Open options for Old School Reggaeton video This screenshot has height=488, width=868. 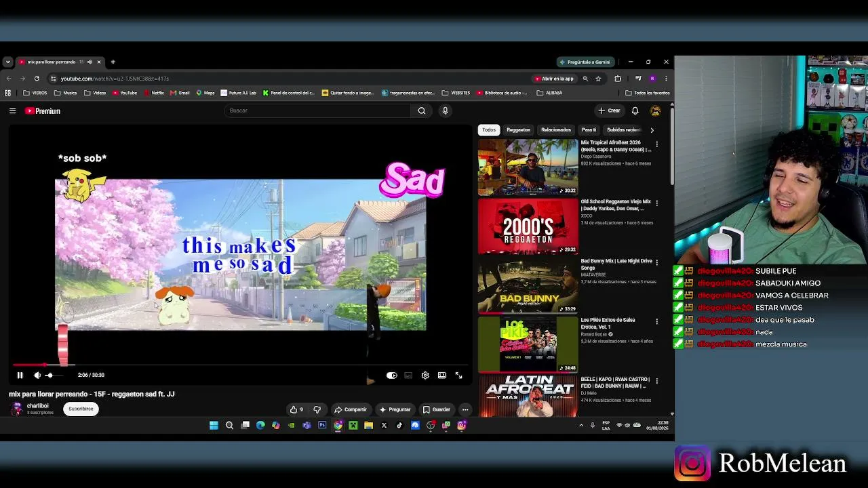(x=656, y=203)
